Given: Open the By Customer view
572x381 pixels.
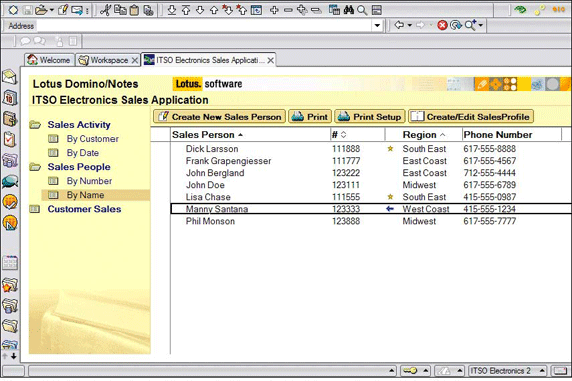Looking at the screenshot, I should point(92,139).
